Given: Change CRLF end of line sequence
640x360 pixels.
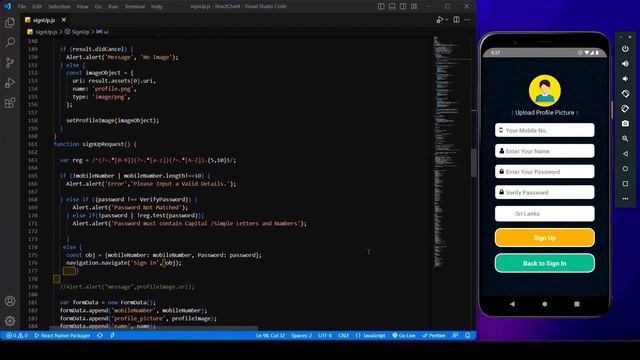Looking at the screenshot, I should (x=343, y=336).
